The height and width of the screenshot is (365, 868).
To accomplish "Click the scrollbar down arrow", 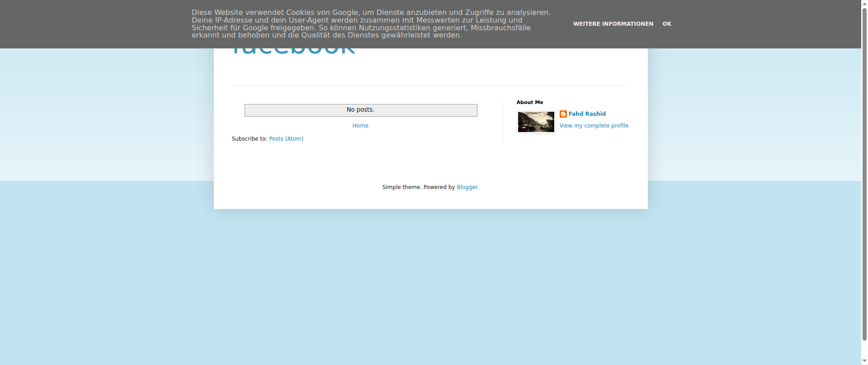I will 864,361.
